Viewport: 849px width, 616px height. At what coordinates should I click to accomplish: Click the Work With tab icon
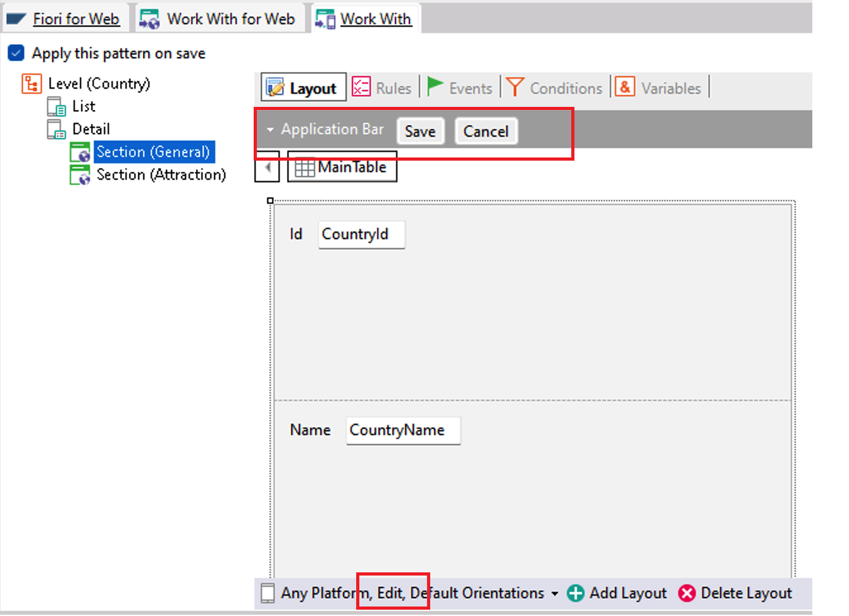(x=325, y=19)
